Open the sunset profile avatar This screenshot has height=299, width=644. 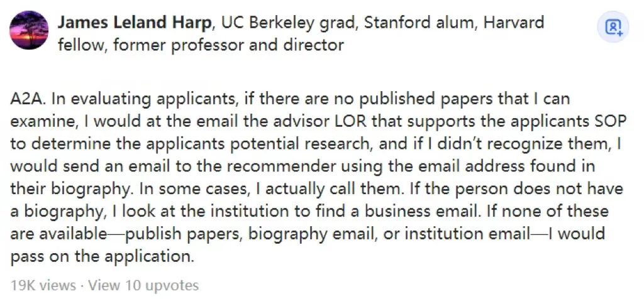[29, 30]
